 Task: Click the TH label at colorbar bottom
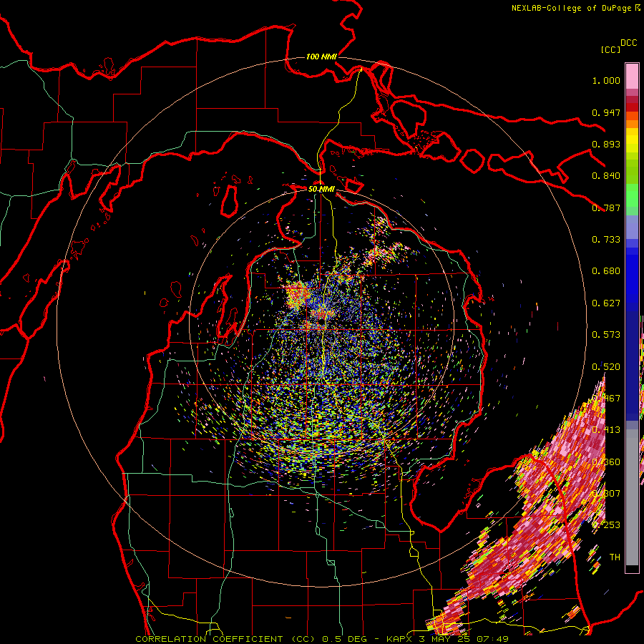click(x=615, y=557)
